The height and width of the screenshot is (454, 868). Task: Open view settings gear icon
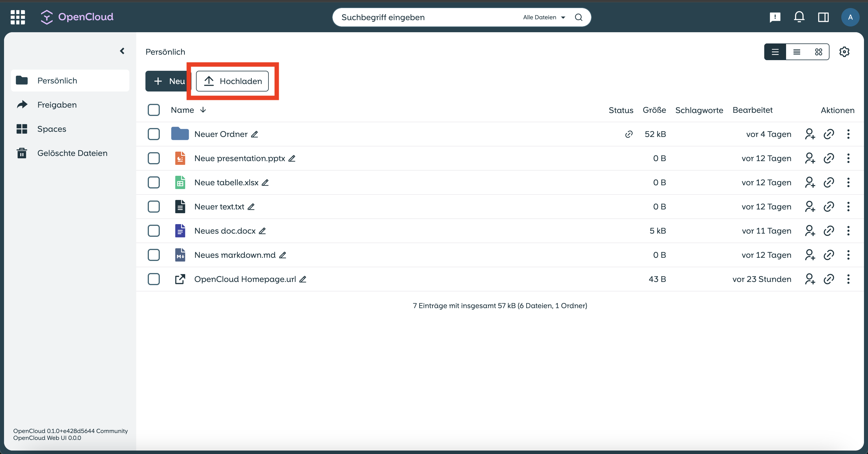click(x=844, y=52)
